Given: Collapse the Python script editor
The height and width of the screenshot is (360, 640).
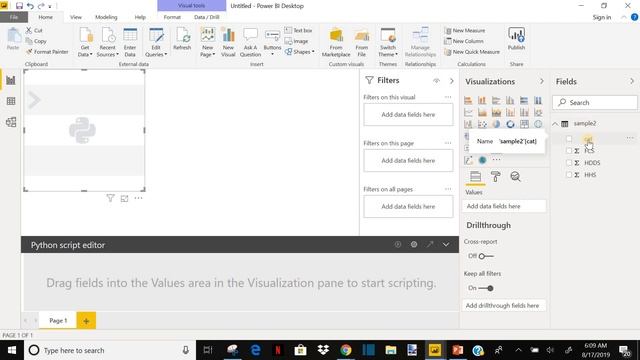Looking at the screenshot, I should 446,244.
